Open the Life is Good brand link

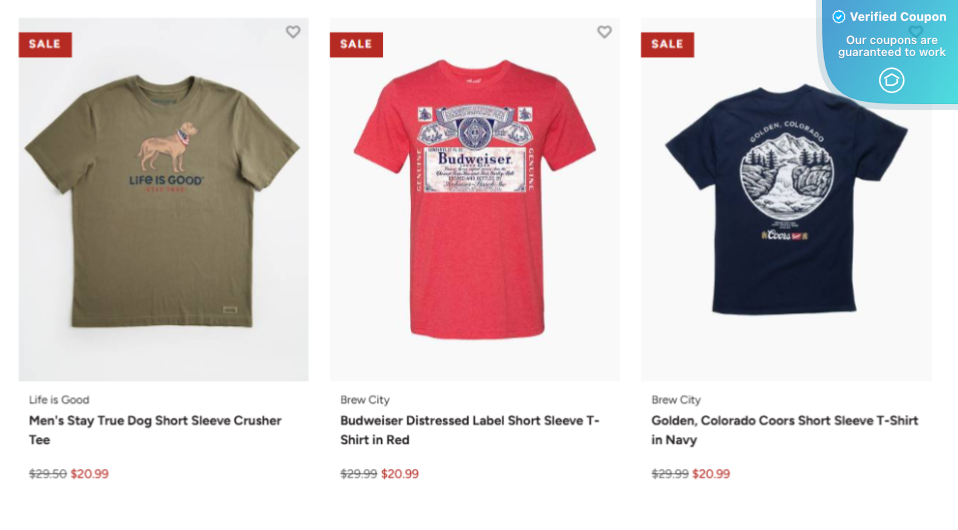[x=59, y=400]
